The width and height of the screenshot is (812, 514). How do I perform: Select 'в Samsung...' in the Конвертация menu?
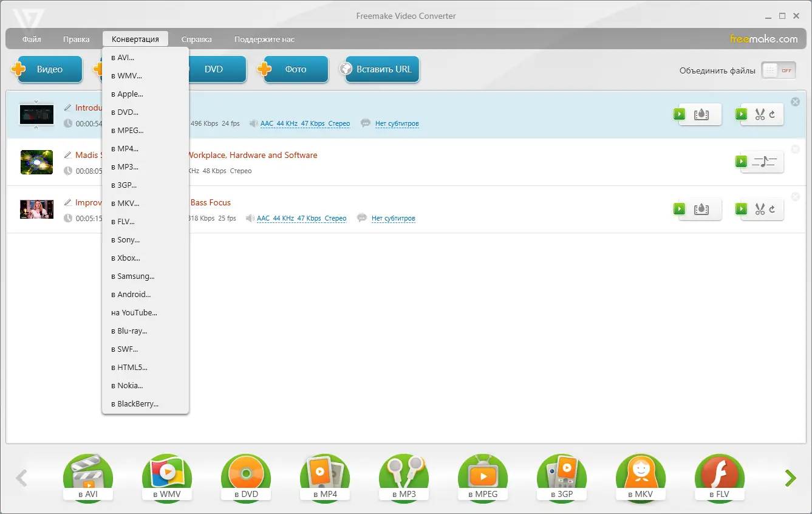pos(146,276)
